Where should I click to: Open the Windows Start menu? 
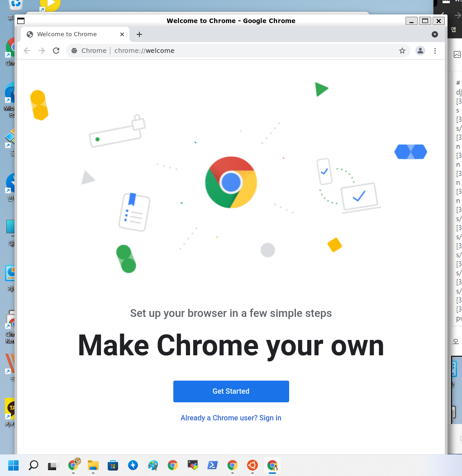click(x=14, y=465)
